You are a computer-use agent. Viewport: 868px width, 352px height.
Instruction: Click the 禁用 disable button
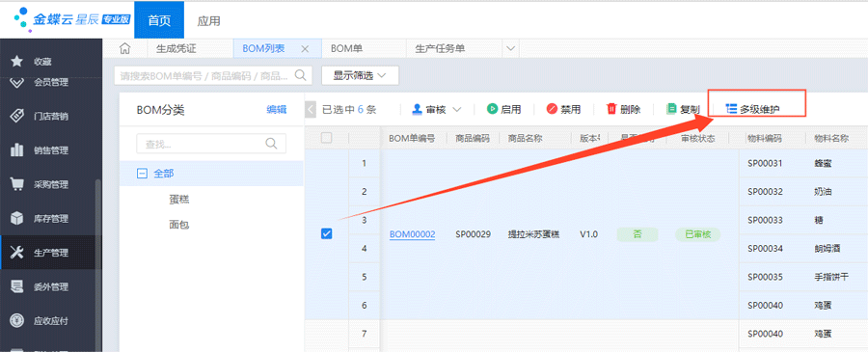pos(563,109)
